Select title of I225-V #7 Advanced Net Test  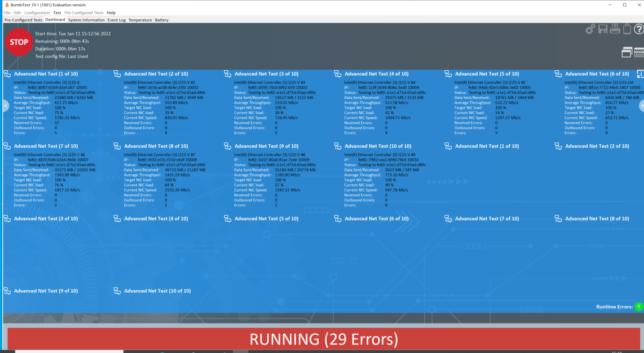[x=156, y=146]
